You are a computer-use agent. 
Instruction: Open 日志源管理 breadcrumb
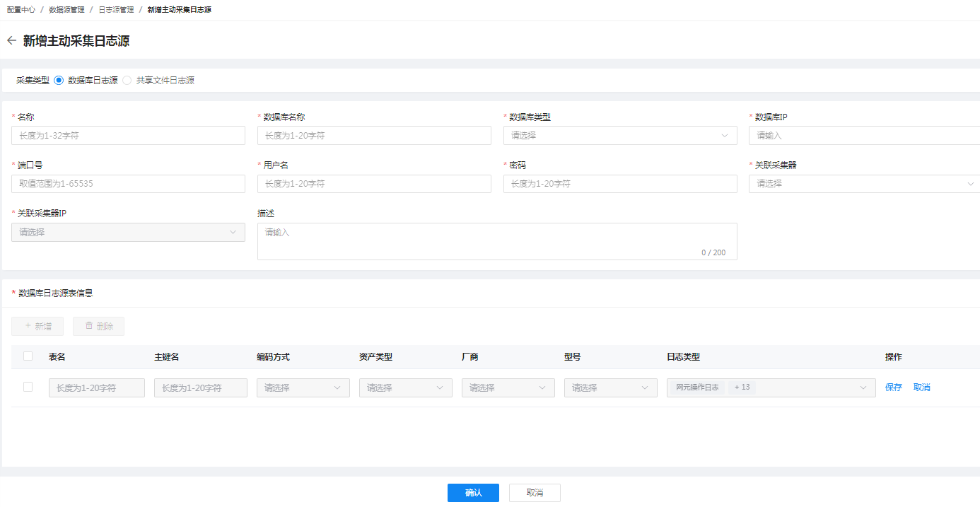116,10
